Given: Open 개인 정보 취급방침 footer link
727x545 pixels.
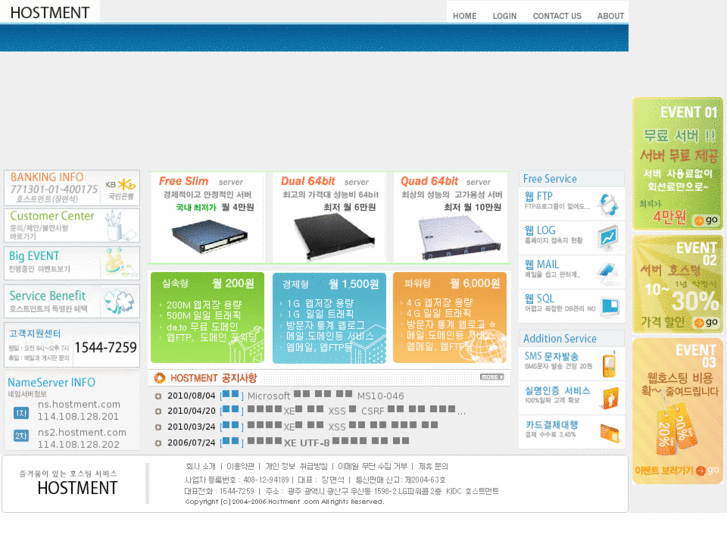Looking at the screenshot, I should pos(296,466).
